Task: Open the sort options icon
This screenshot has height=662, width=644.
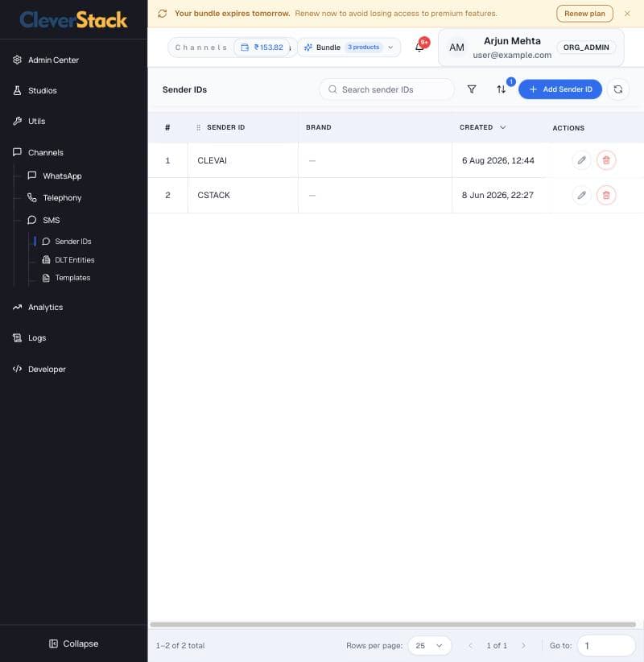Action: pos(501,89)
